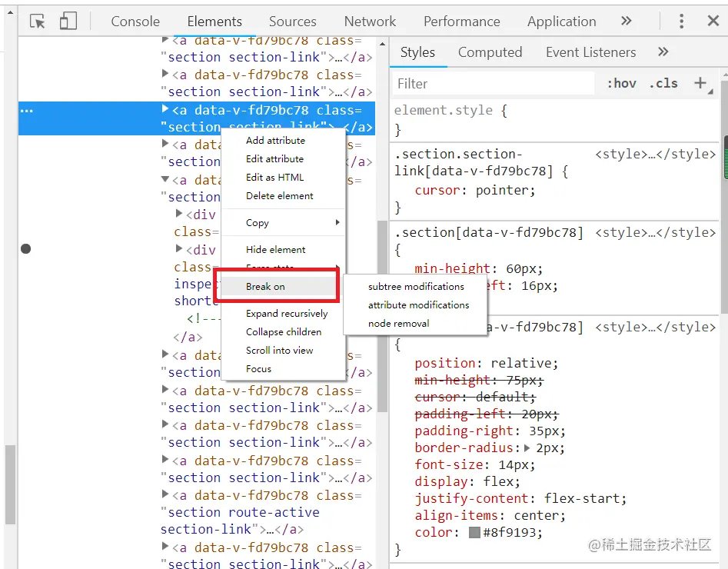The height and width of the screenshot is (569, 728).
Task: Select the Styles sidebar tab
Action: coord(417,52)
